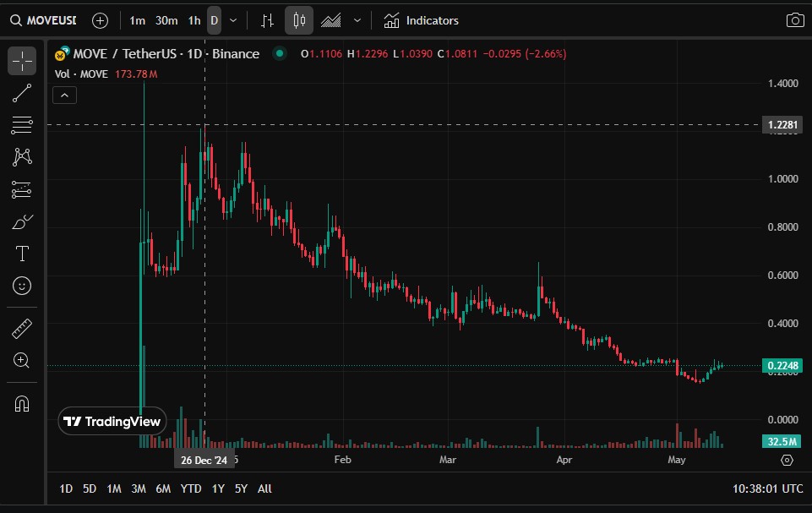Select the 5D date range
Viewport: 812px width, 513px height.
[90, 488]
